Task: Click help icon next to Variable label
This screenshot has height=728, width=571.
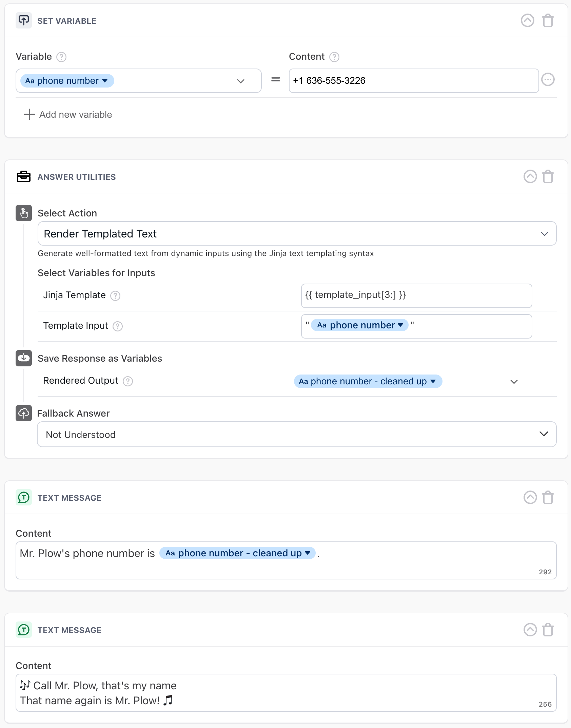Action: pyautogui.click(x=61, y=57)
